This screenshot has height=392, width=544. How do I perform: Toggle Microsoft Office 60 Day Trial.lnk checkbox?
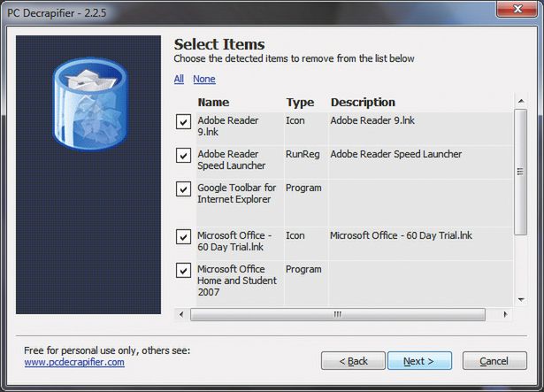coord(183,237)
